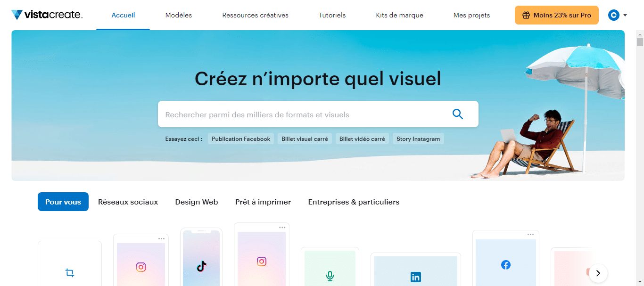The image size is (644, 286).
Task: Select the Instagram post template icon
Action: 140,266
